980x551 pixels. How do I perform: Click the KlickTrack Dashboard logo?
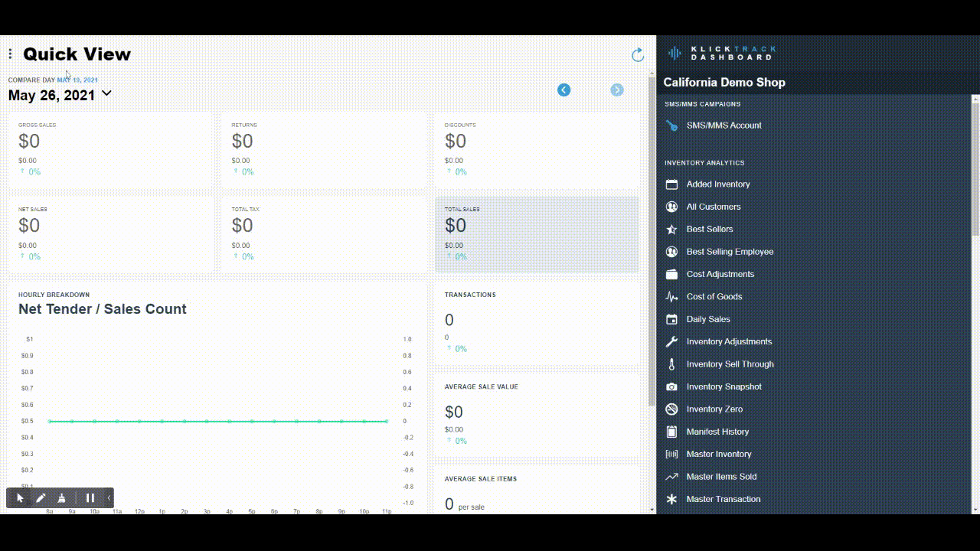pos(721,53)
